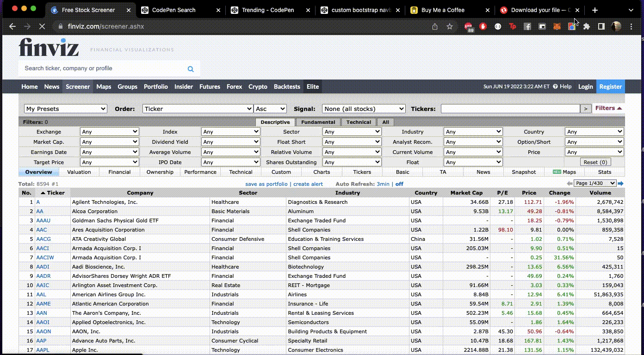Click the finviz logo

coord(49,47)
